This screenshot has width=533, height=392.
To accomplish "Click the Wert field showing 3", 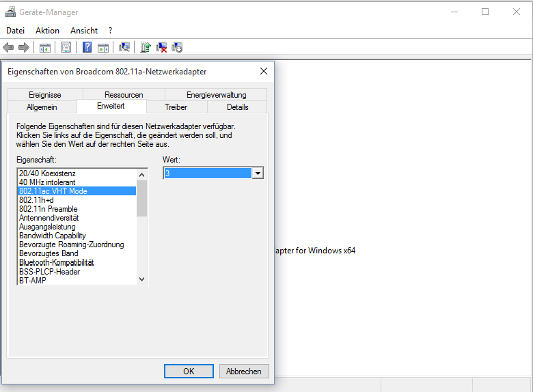I will pyautogui.click(x=208, y=173).
